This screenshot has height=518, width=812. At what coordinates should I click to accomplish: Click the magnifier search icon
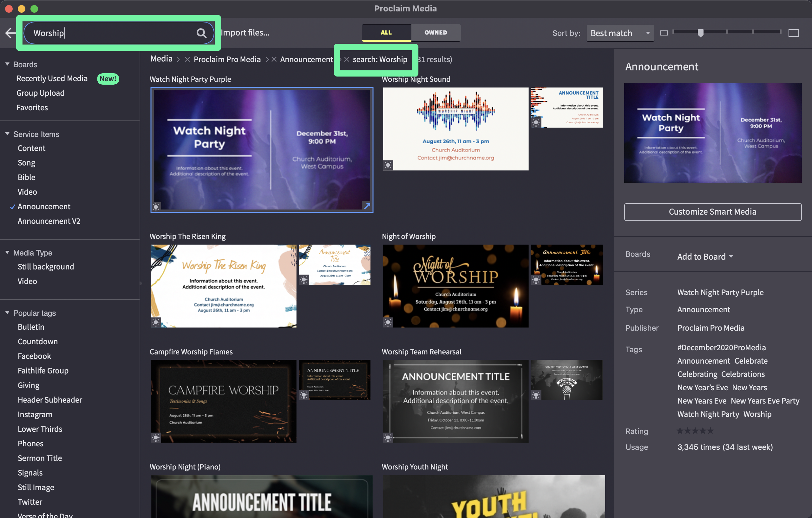[201, 33]
